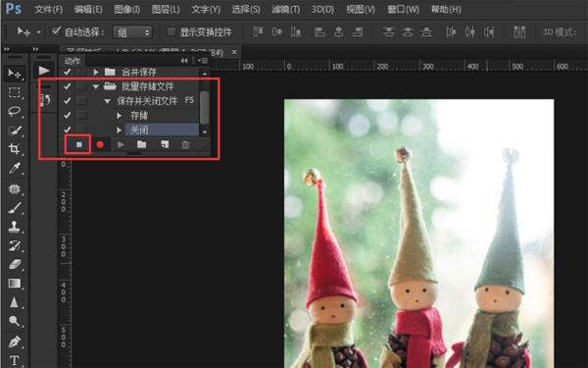Choose the Eyedropper tool
The image size is (588, 368).
tap(15, 168)
